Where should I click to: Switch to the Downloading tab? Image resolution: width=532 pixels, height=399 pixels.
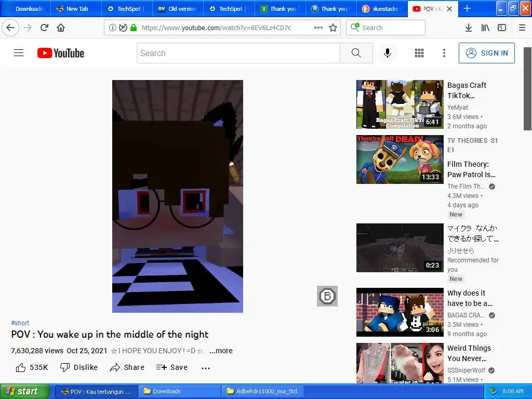[26, 9]
